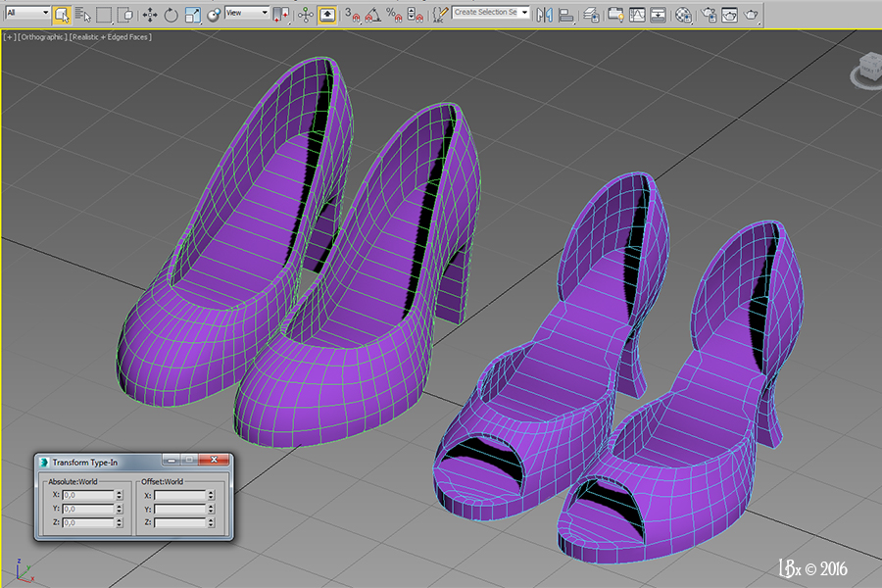Click Offset World X spinner
The width and height of the screenshot is (882, 588).
(x=211, y=495)
